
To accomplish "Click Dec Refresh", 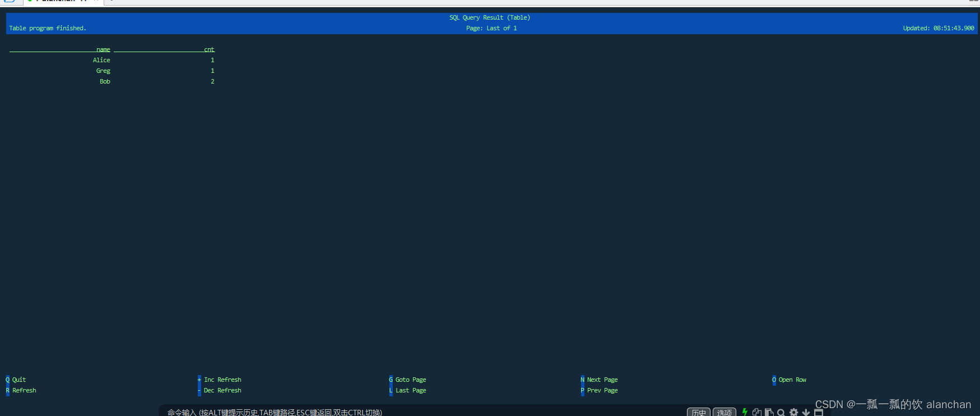I will tap(222, 390).
